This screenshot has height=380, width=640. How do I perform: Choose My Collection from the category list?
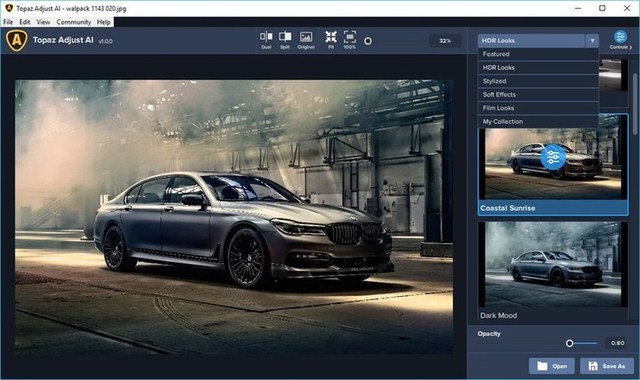[x=538, y=121]
